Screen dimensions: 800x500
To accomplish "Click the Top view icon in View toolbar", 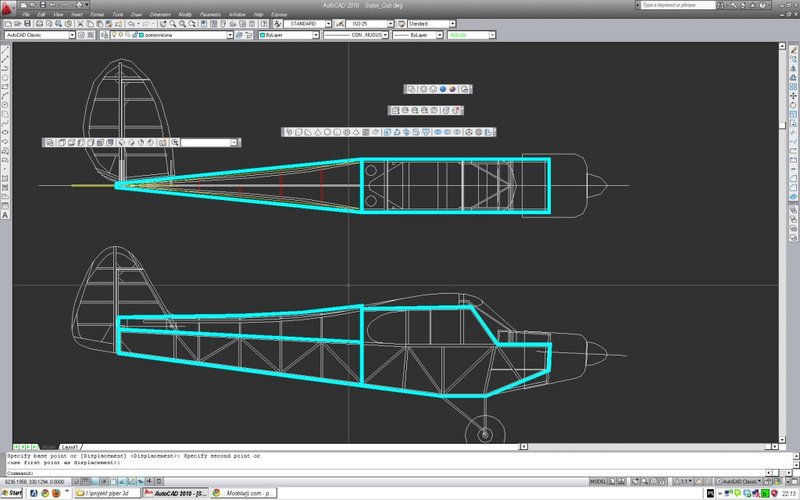I will 61,143.
